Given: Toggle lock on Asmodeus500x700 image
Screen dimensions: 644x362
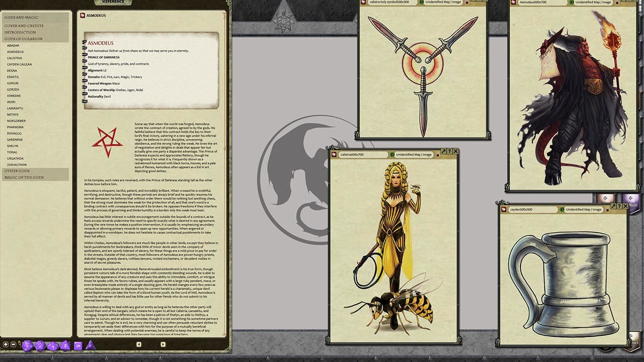Looking at the screenshot, I should 617,2.
